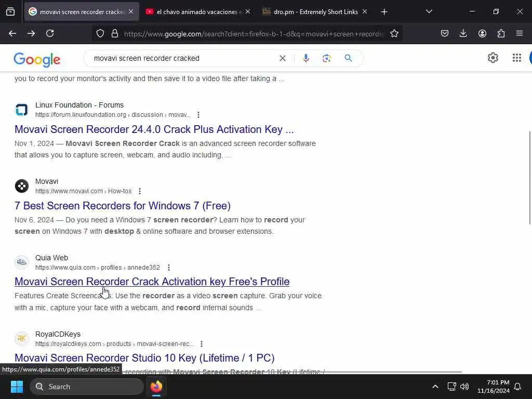Viewport: 532px width, 399px height.
Task: Click the Google logo
Action: pyautogui.click(x=37, y=60)
